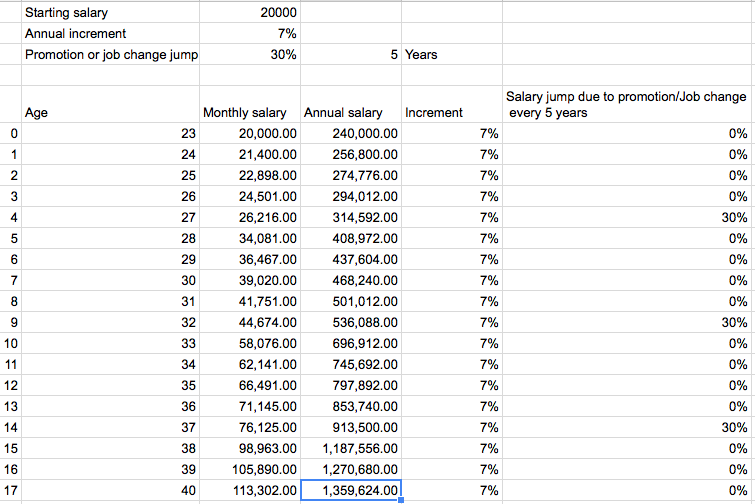This screenshot has height=504, width=755.
Task: Select the Age column header cell
Action: (110, 104)
